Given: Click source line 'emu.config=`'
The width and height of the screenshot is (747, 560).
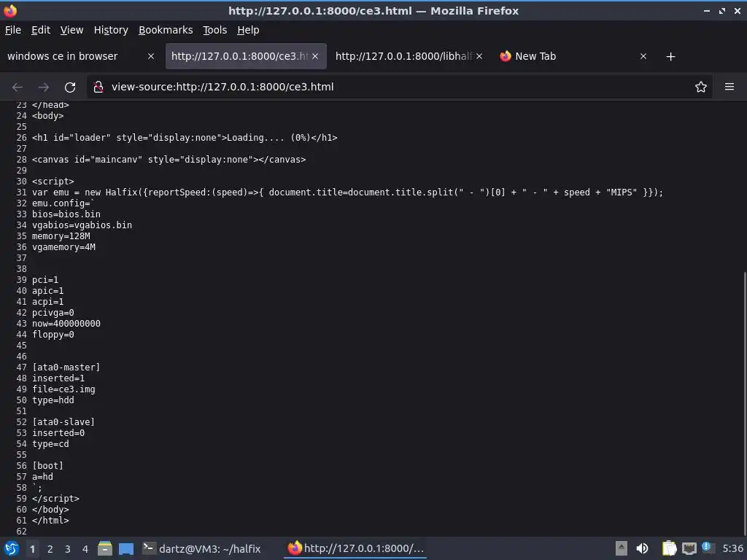Looking at the screenshot, I should click(x=63, y=203).
